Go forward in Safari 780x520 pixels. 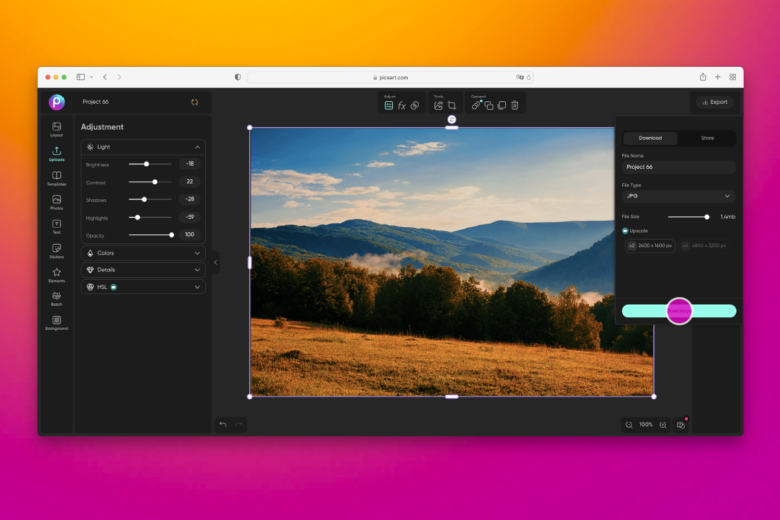[119, 77]
